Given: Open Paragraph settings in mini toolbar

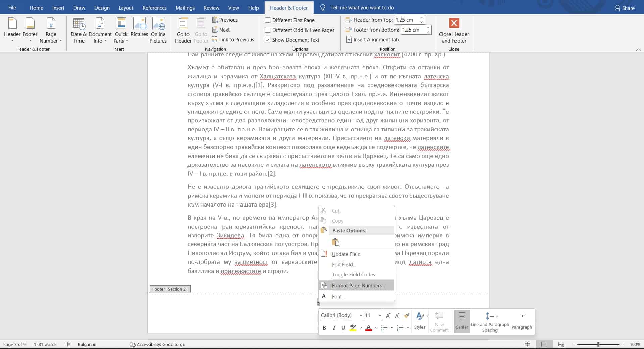Looking at the screenshot, I should click(x=522, y=321).
